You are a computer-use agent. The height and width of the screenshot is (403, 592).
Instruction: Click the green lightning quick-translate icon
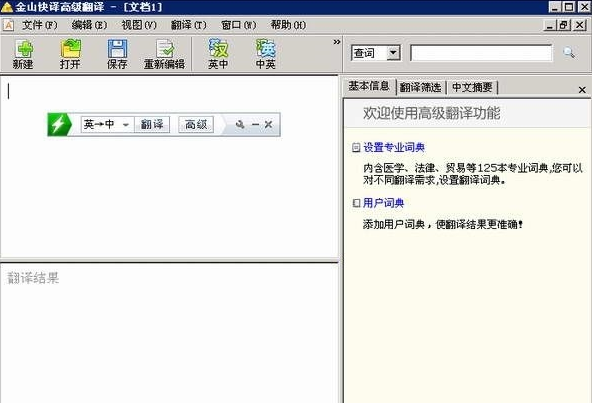59,124
